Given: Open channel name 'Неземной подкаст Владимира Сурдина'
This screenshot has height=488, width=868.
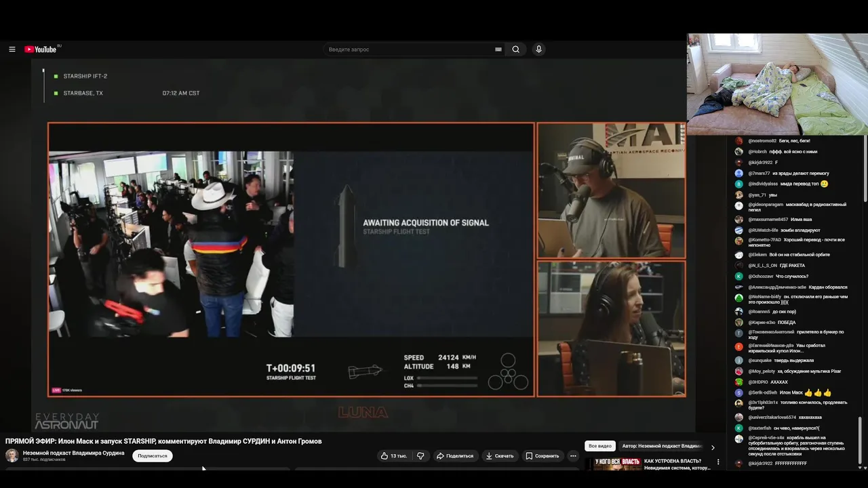Looking at the screenshot, I should pyautogui.click(x=74, y=453).
